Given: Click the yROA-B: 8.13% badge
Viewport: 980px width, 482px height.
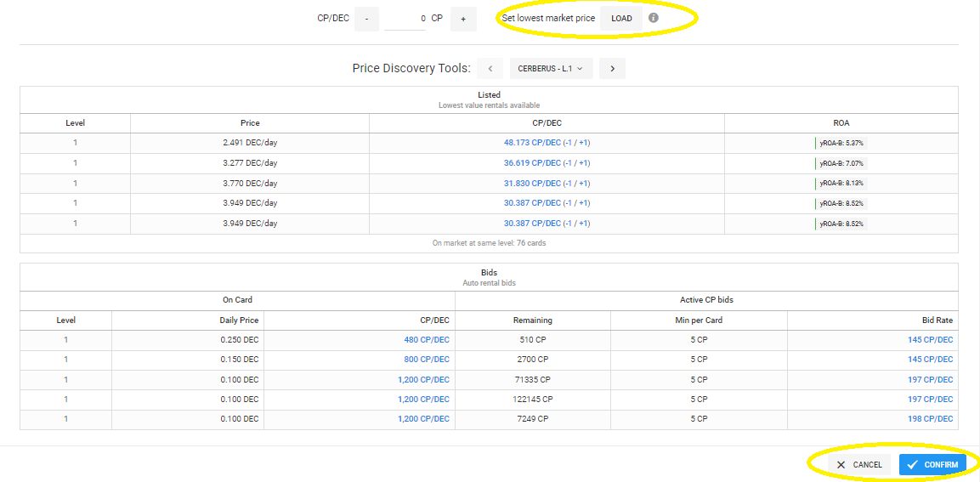Looking at the screenshot, I should [x=841, y=184].
